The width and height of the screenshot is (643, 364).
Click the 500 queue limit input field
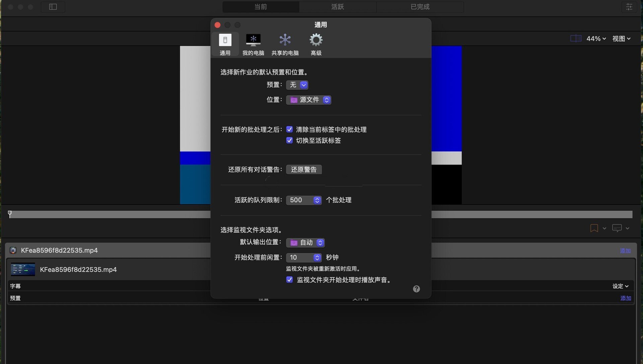click(x=300, y=200)
